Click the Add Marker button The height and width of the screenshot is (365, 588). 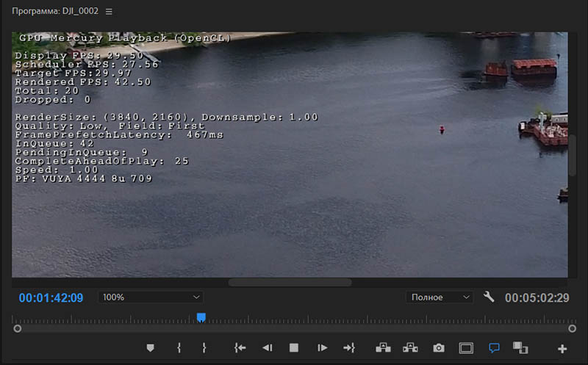[x=151, y=348]
